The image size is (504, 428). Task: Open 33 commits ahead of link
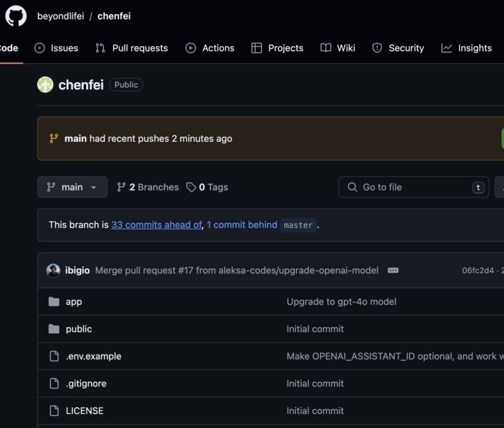(x=156, y=225)
